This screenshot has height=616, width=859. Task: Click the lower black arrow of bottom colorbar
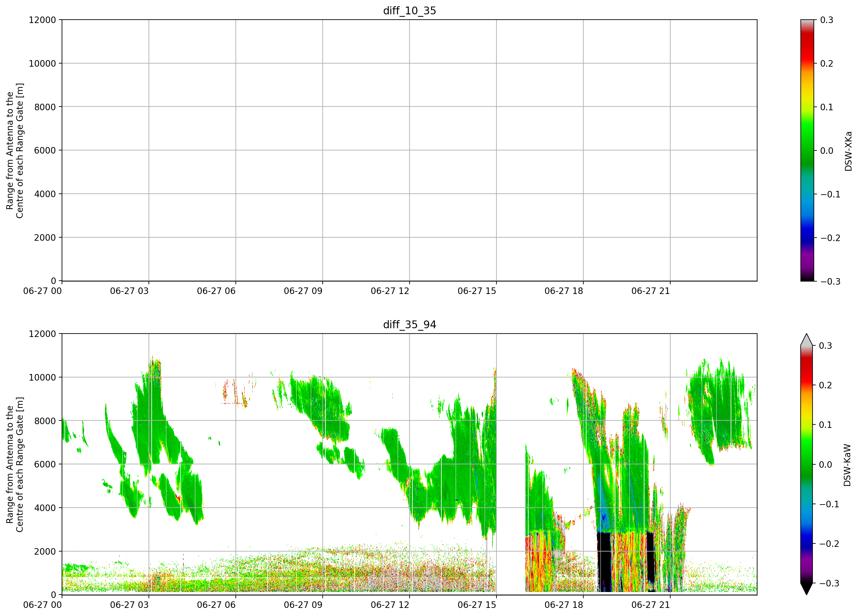[807, 589]
